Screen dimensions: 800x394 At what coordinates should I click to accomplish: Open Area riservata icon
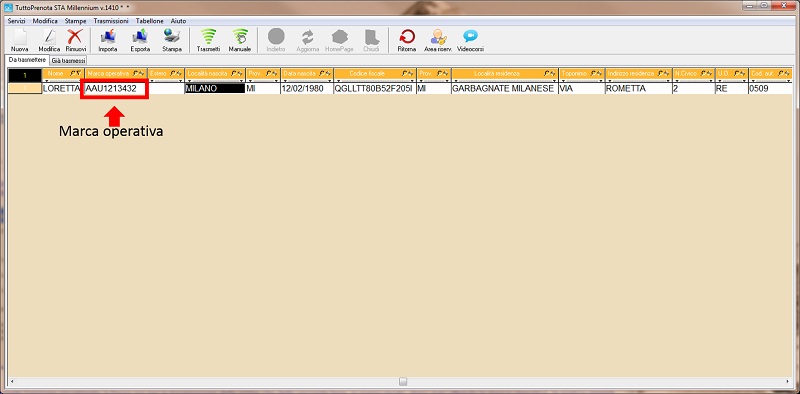point(438,40)
